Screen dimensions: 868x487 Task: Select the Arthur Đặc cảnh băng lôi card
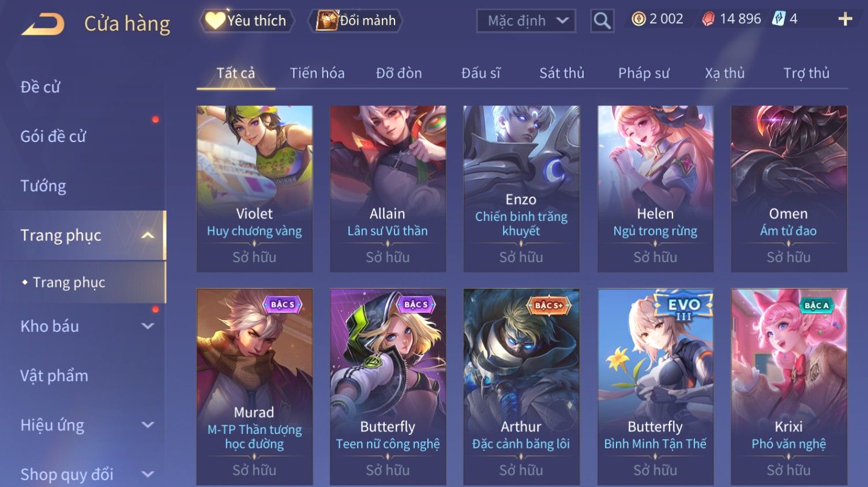(x=521, y=387)
